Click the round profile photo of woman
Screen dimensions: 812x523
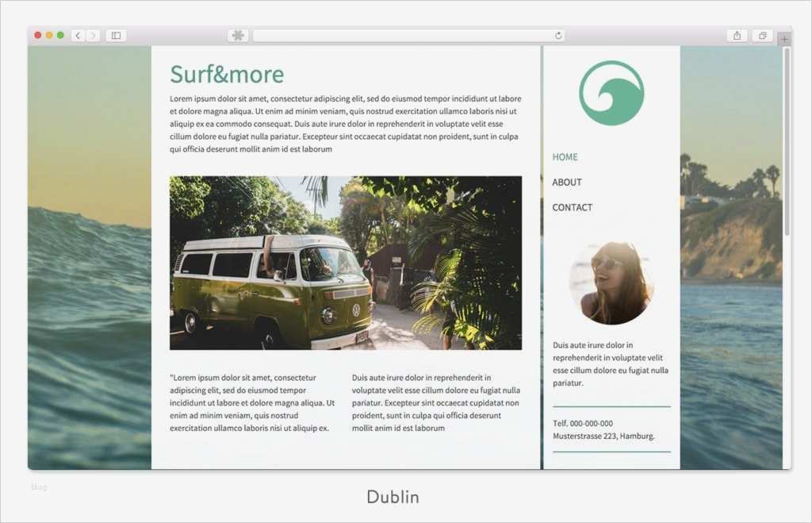(611, 283)
